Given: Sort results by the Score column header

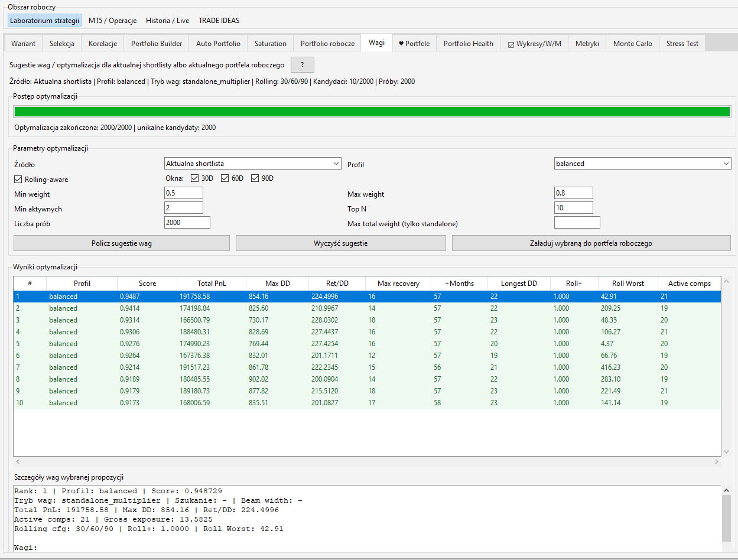Looking at the screenshot, I should [147, 284].
